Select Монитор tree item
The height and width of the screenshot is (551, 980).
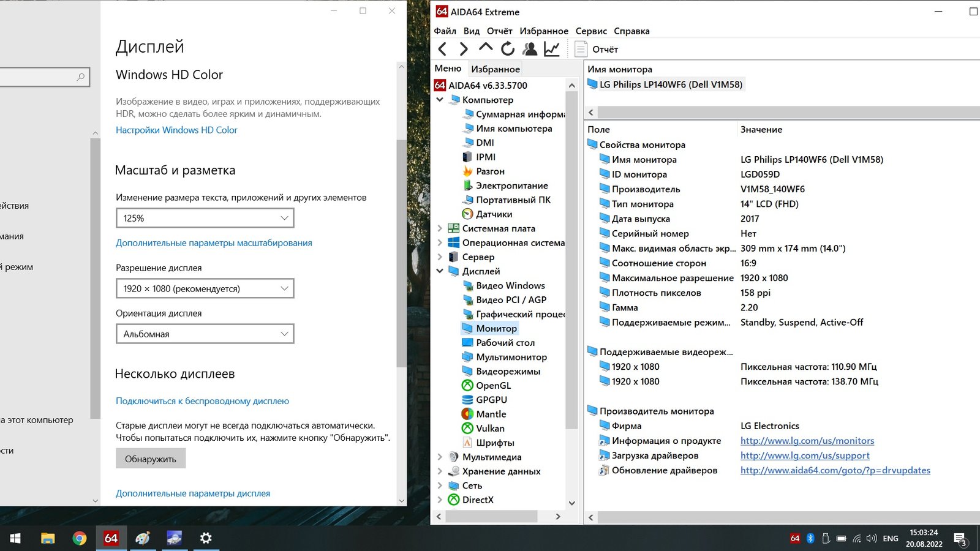coord(496,328)
